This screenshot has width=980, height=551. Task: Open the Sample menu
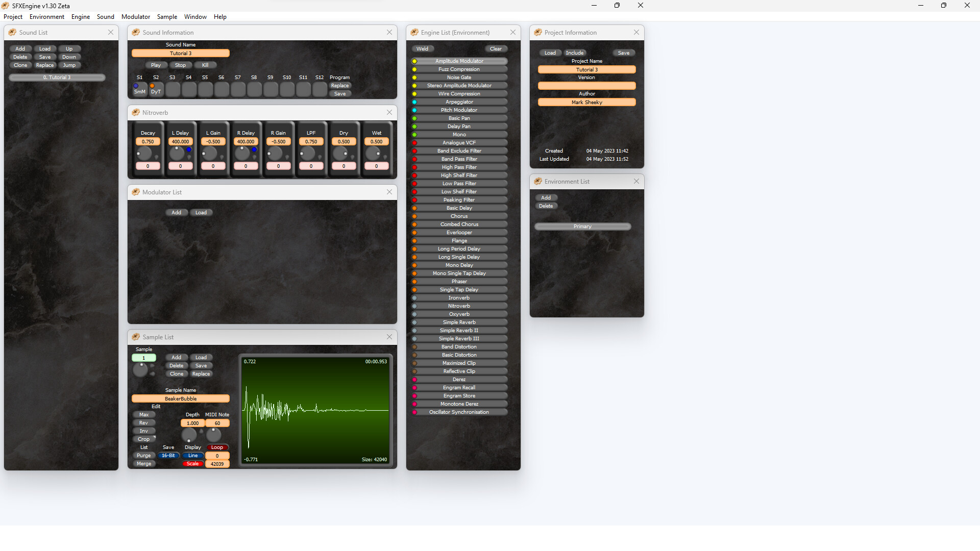(167, 16)
